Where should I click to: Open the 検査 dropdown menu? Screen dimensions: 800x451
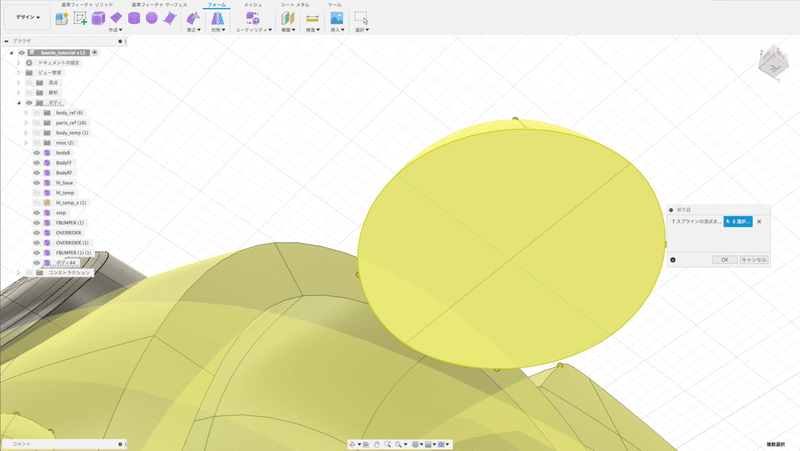click(313, 30)
